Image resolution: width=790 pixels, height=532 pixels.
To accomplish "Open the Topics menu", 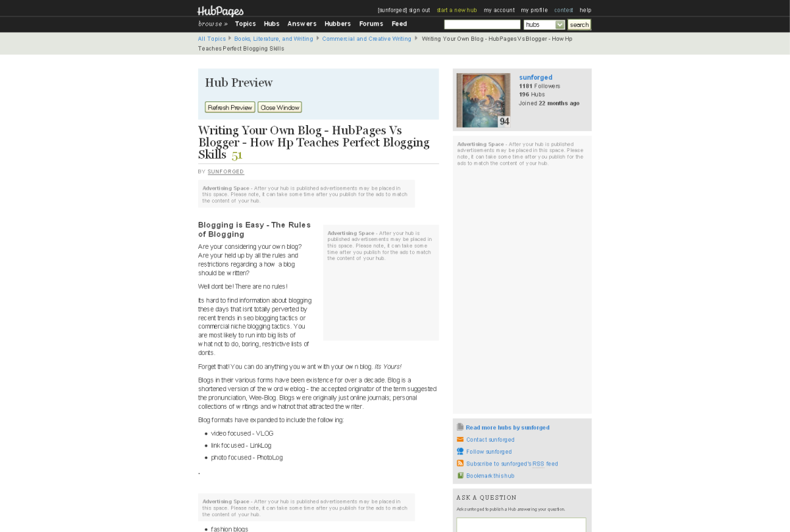I will click(245, 24).
